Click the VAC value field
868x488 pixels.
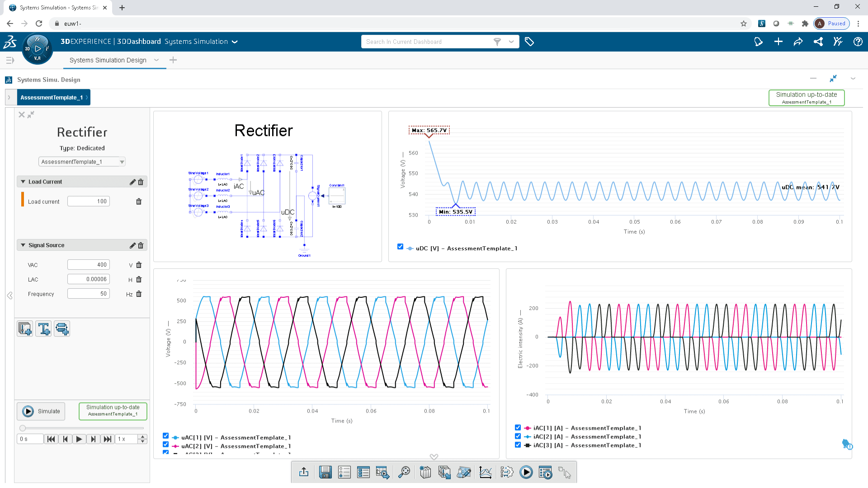(89, 265)
